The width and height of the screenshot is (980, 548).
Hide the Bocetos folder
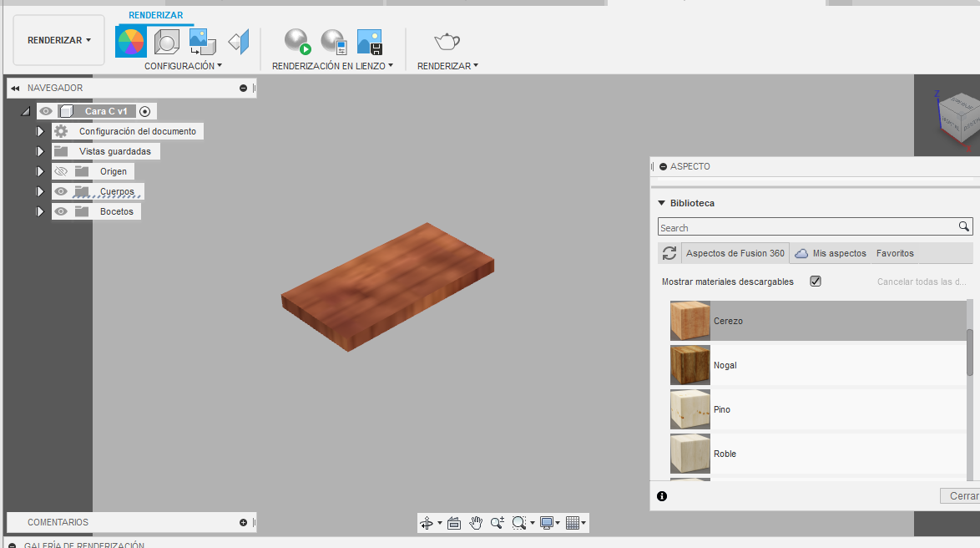(x=61, y=211)
